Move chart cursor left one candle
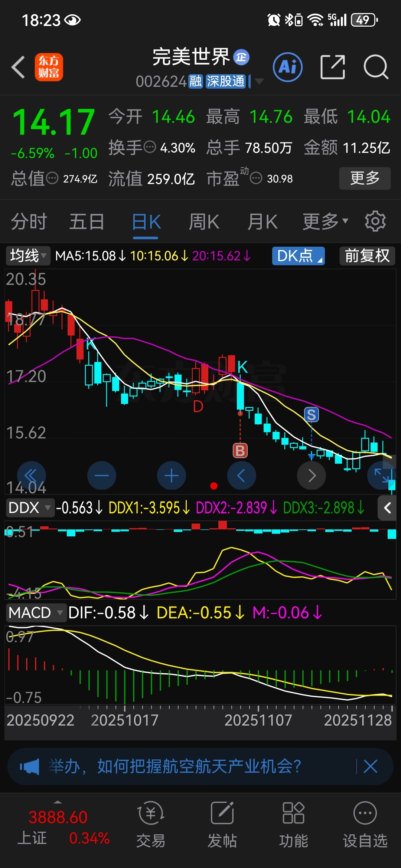401x868 pixels. (242, 476)
